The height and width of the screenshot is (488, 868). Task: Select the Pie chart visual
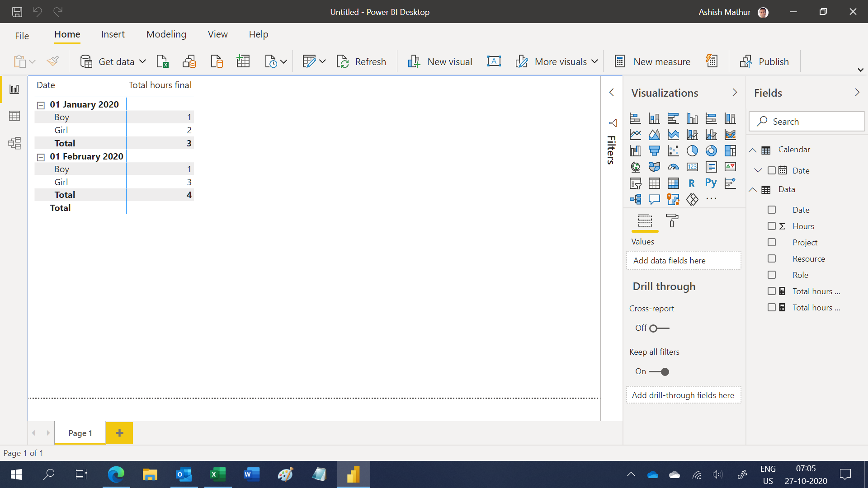pos(692,151)
